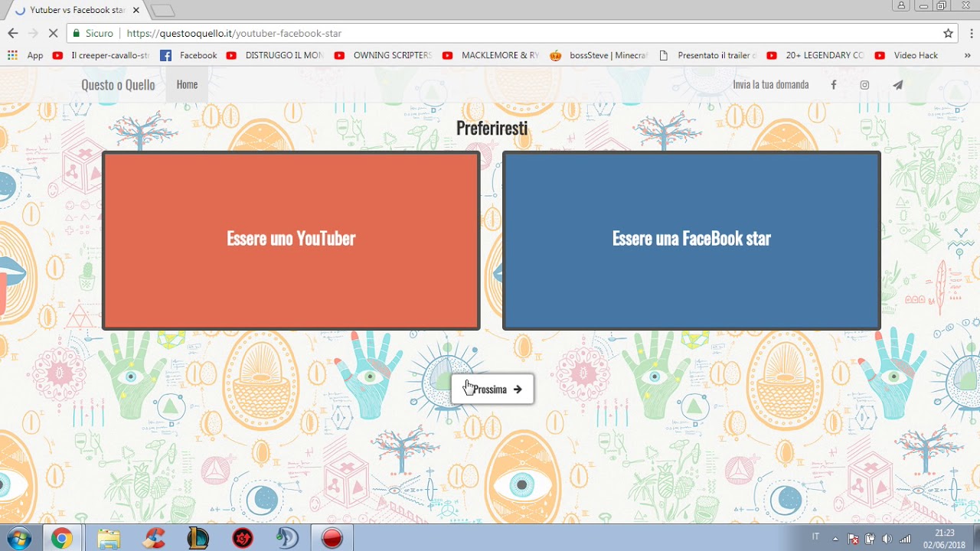The width and height of the screenshot is (980, 551).
Task: Open the Home navigation item
Action: pyautogui.click(x=187, y=85)
